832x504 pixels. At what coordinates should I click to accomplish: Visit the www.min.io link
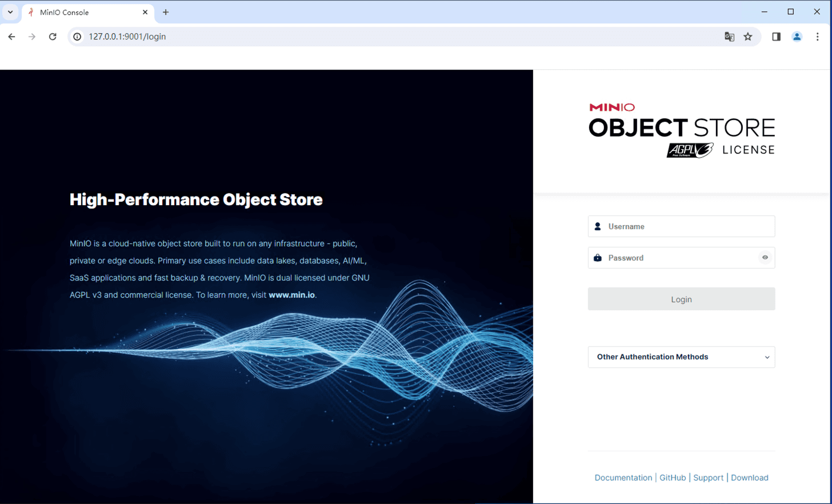[291, 295]
